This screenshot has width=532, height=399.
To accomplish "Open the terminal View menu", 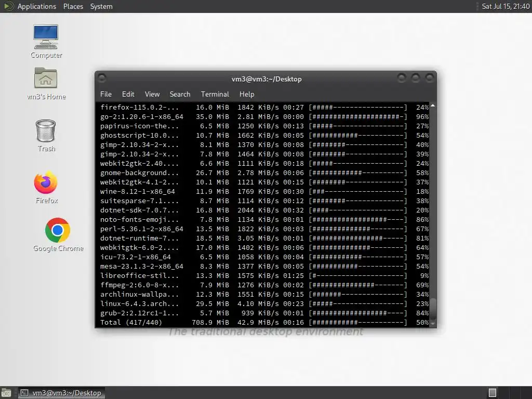I will point(152,94).
